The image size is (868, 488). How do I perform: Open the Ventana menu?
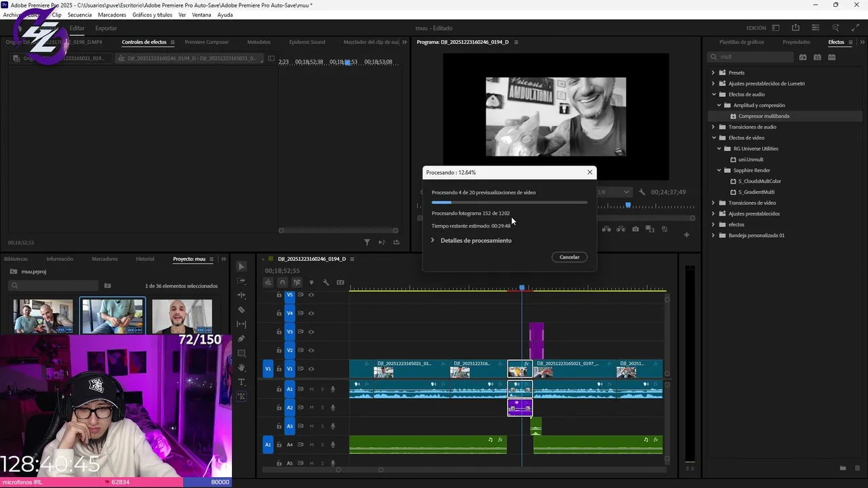pos(201,15)
